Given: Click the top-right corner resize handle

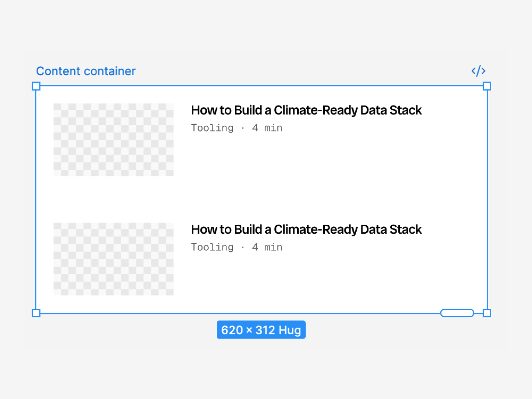Looking at the screenshot, I should [x=487, y=86].
